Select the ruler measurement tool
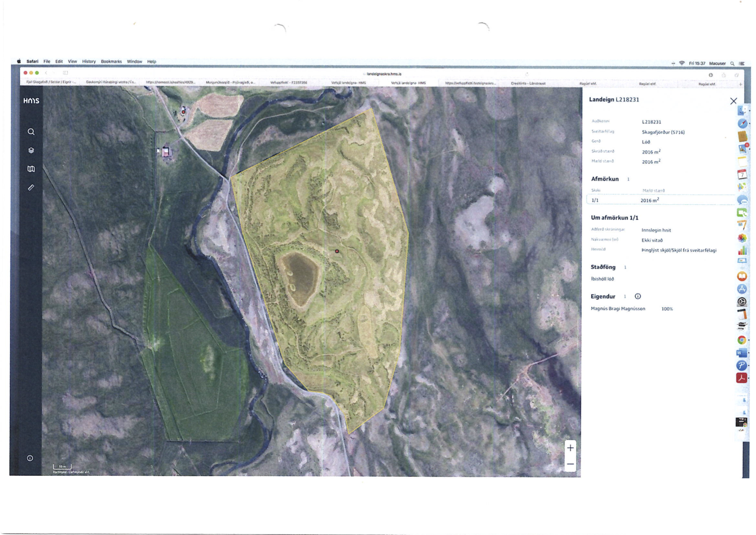This screenshot has width=756, height=535. [31, 188]
